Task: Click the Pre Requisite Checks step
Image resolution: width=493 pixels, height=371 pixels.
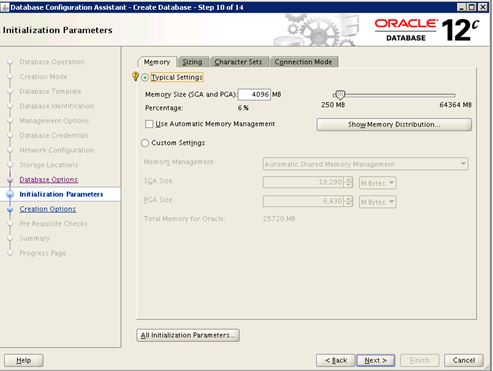Action: [53, 224]
